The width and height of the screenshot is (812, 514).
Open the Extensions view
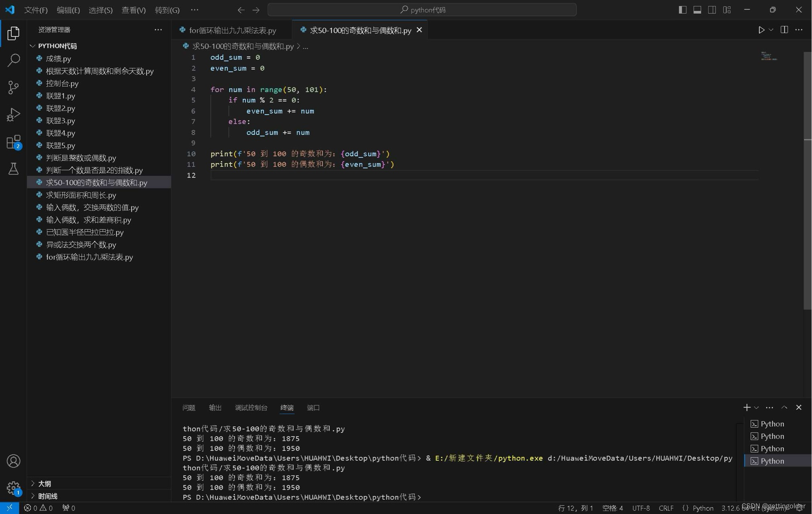click(13, 142)
